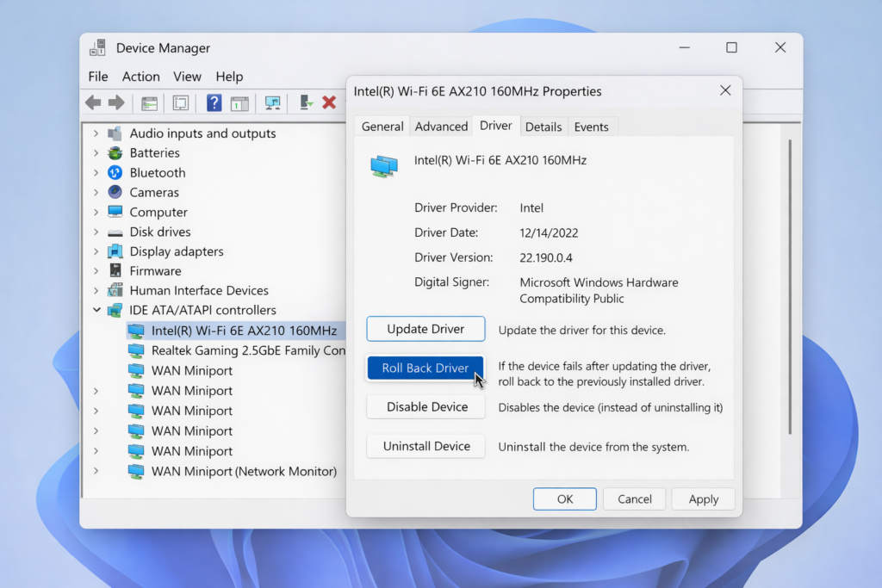
Task: Collapse the IDE ATA/ATAPI controllers node
Action: (x=96, y=310)
